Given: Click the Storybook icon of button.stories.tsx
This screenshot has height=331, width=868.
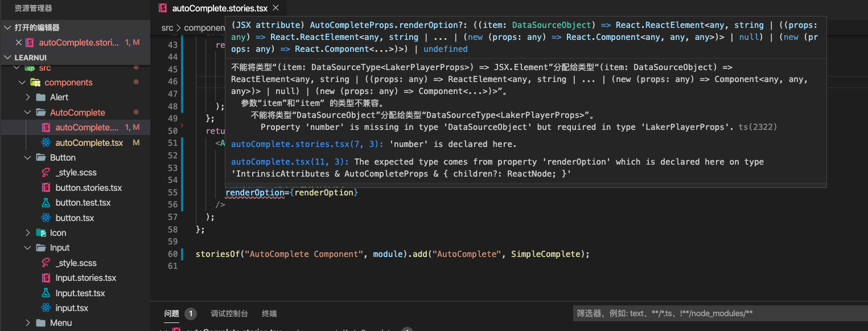Looking at the screenshot, I should pos(46,187).
